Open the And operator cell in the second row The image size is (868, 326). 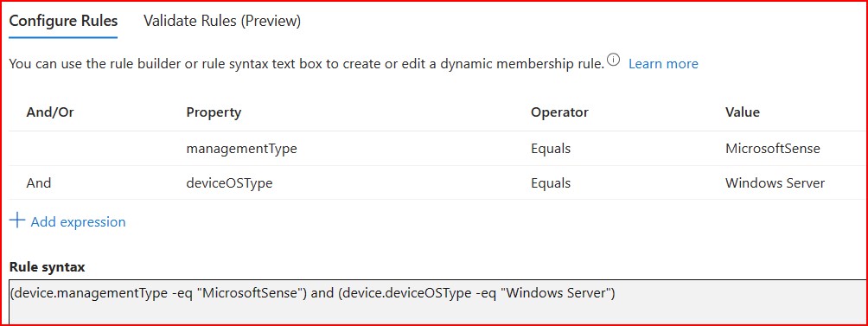click(x=39, y=182)
